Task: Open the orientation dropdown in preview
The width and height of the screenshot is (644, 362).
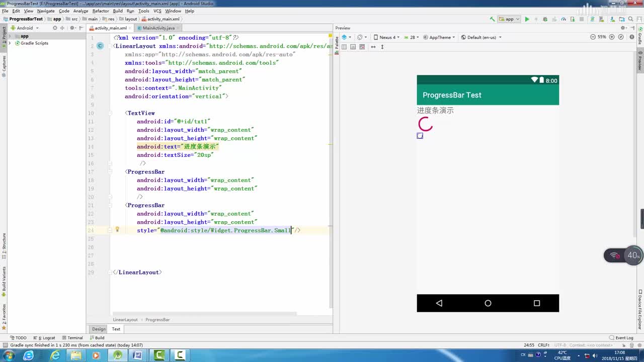Action: (x=362, y=37)
